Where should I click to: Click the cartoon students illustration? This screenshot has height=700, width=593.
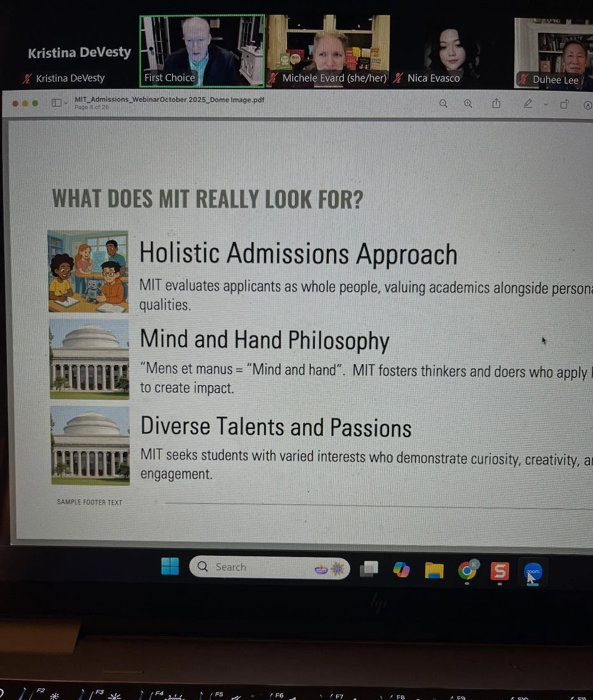point(88,272)
